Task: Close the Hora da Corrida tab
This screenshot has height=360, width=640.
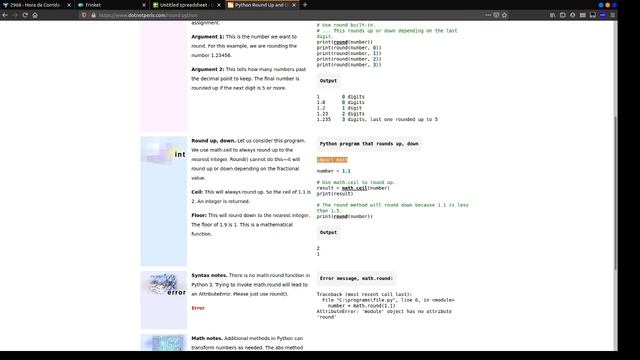Action: coord(69,5)
